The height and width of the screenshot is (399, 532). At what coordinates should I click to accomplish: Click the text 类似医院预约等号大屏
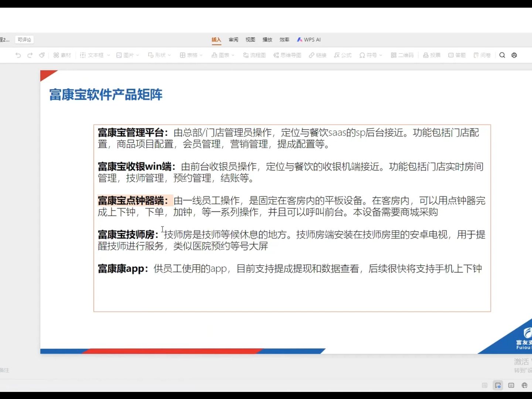(x=221, y=246)
